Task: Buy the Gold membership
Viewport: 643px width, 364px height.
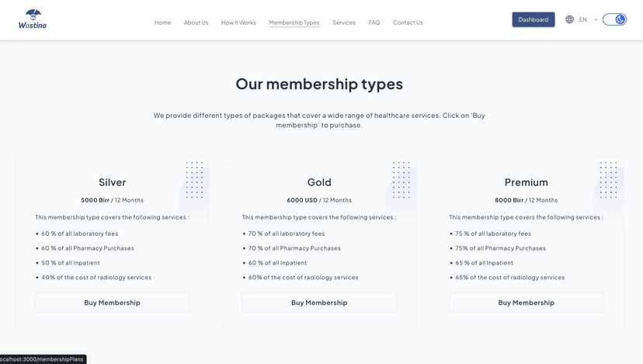Action: tap(319, 303)
